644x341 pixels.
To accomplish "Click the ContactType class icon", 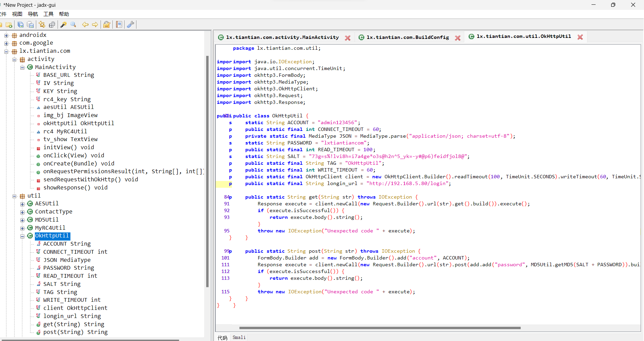I will pyautogui.click(x=30, y=211).
